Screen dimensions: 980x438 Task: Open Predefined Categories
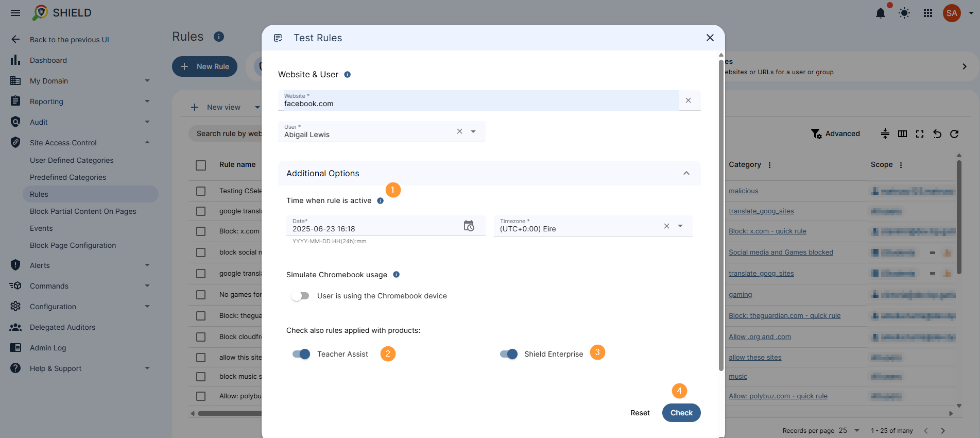[x=68, y=177]
